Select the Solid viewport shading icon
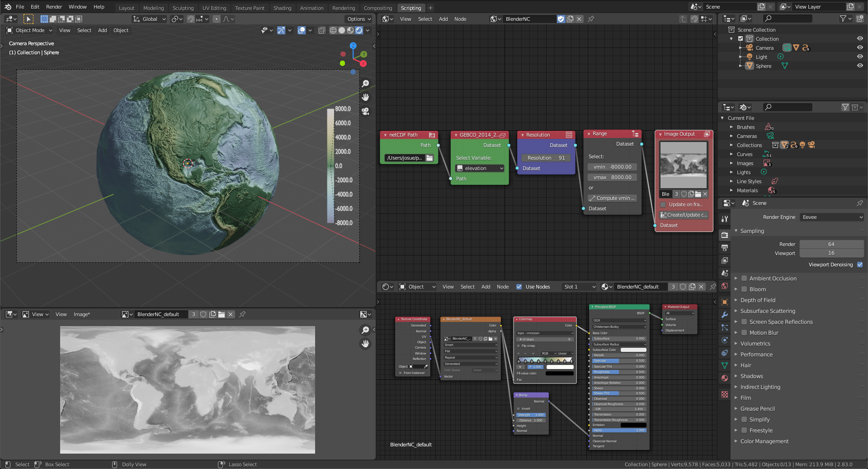 342,30
